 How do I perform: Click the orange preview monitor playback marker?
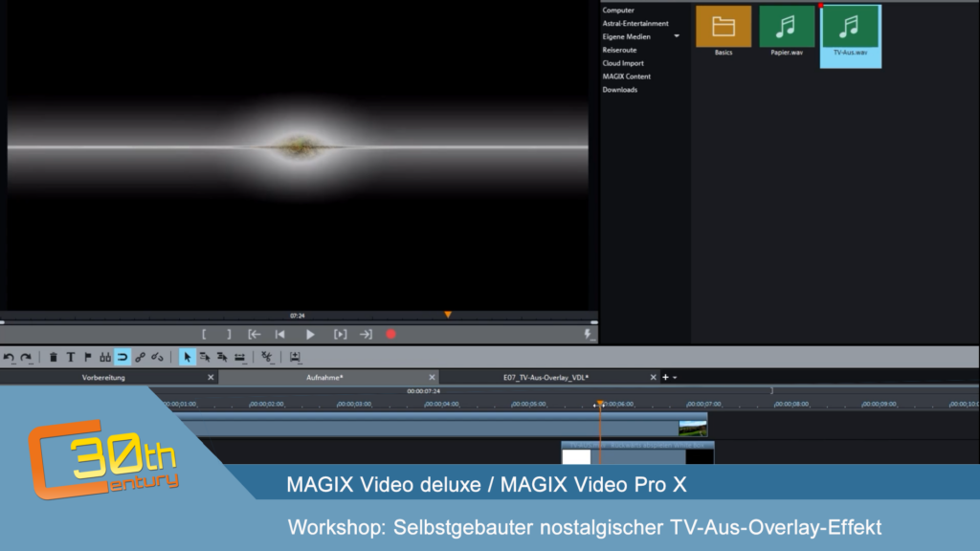point(448,314)
